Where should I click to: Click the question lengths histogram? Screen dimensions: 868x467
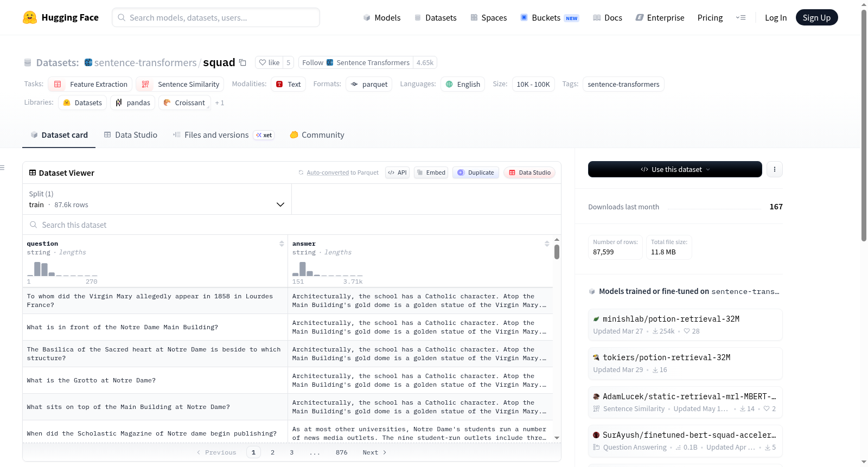[x=62, y=269]
